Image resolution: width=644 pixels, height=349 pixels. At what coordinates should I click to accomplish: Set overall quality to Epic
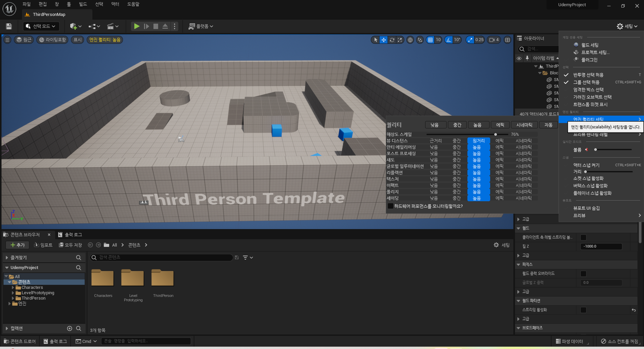[x=500, y=125]
